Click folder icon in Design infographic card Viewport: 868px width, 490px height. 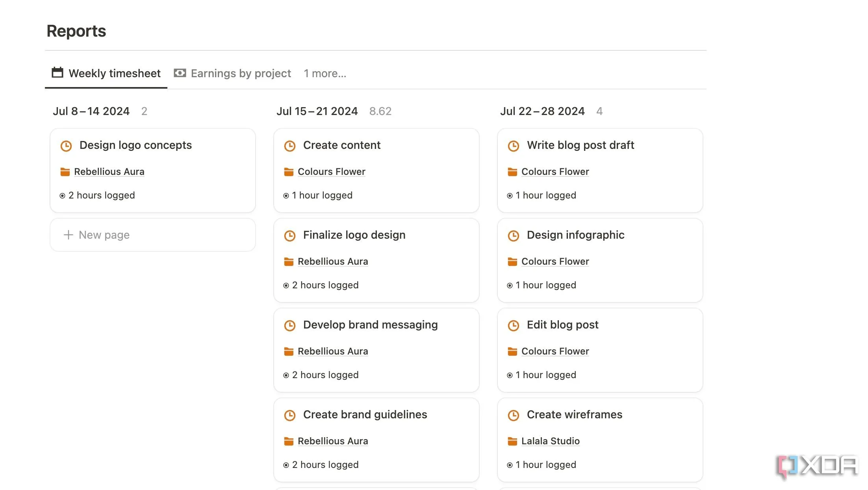(512, 262)
